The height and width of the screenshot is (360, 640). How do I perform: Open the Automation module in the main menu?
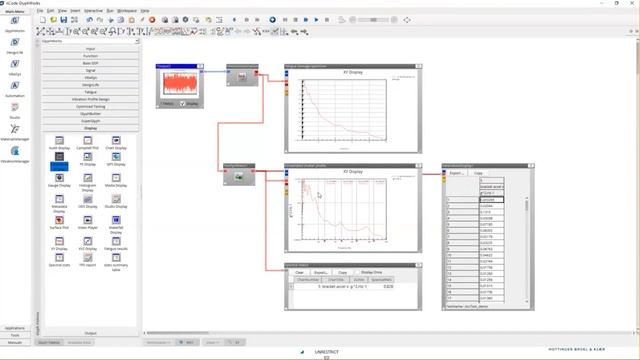click(x=15, y=89)
